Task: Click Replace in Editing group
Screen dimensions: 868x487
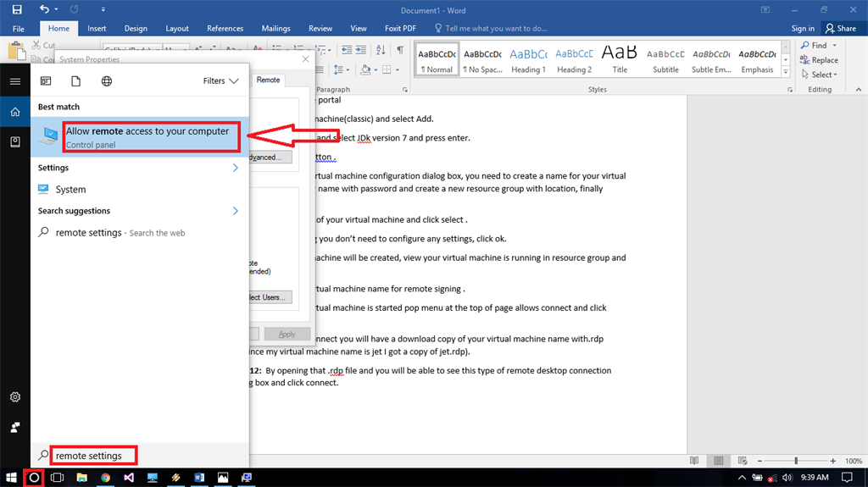Action: click(820, 60)
